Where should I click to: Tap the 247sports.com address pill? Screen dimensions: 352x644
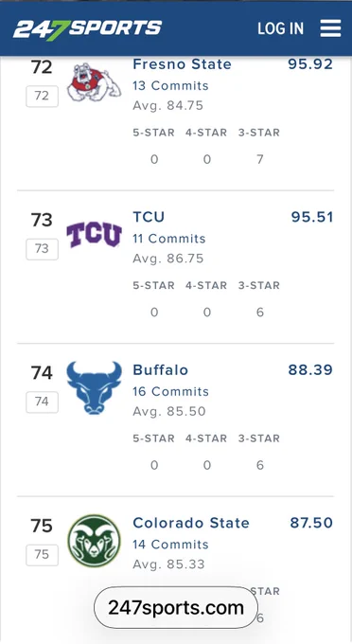[x=176, y=607]
